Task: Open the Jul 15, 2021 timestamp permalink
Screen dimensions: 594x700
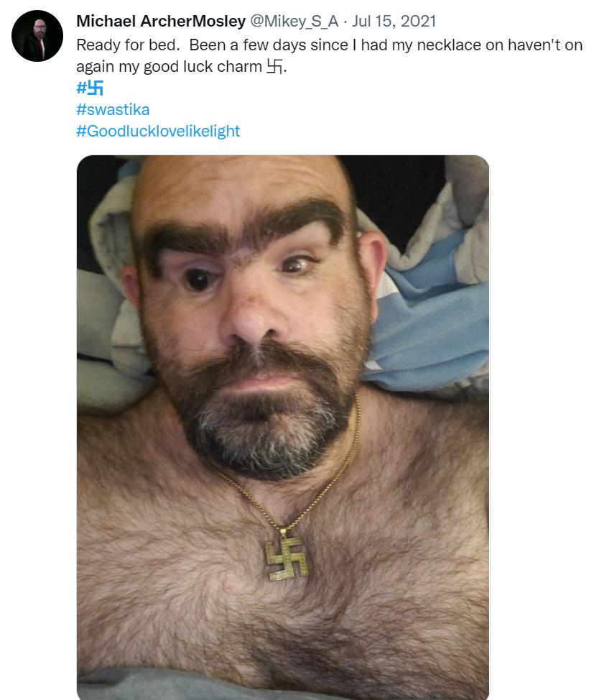Action: pyautogui.click(x=394, y=21)
